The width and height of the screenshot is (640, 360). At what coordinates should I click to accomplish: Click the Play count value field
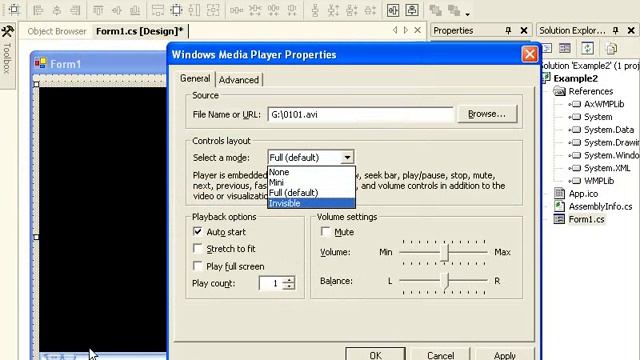pyautogui.click(x=271, y=283)
